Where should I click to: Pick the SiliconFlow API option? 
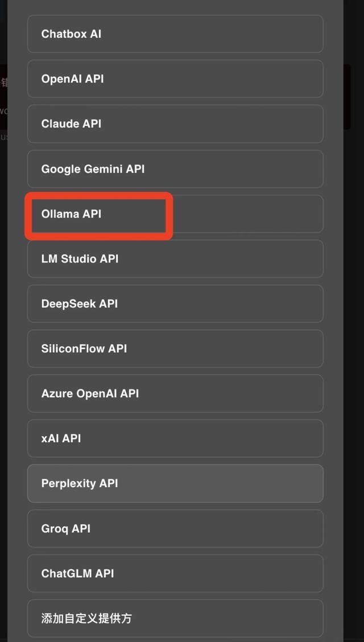175,349
